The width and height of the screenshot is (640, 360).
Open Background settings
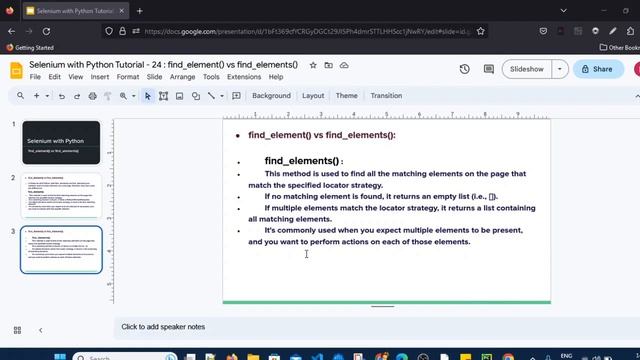tap(271, 96)
